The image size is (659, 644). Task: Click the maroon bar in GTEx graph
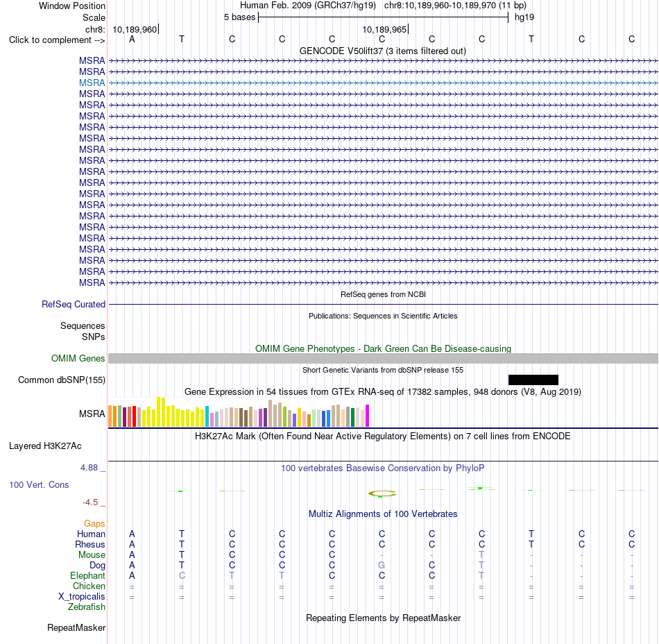(124, 417)
